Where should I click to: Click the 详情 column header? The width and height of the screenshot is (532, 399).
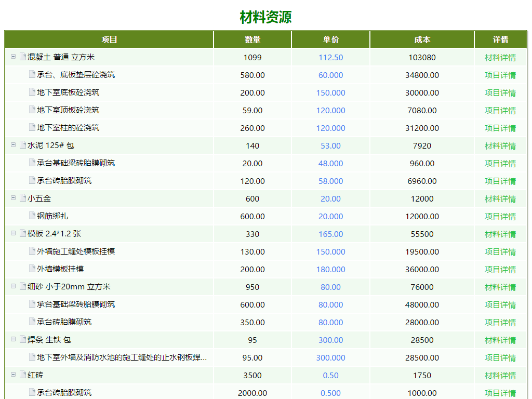[x=500, y=39]
